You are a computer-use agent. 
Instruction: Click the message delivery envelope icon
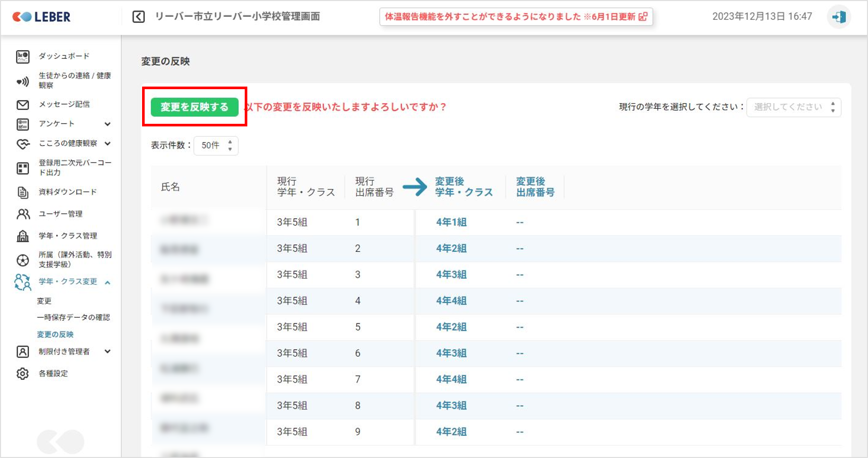click(23, 105)
